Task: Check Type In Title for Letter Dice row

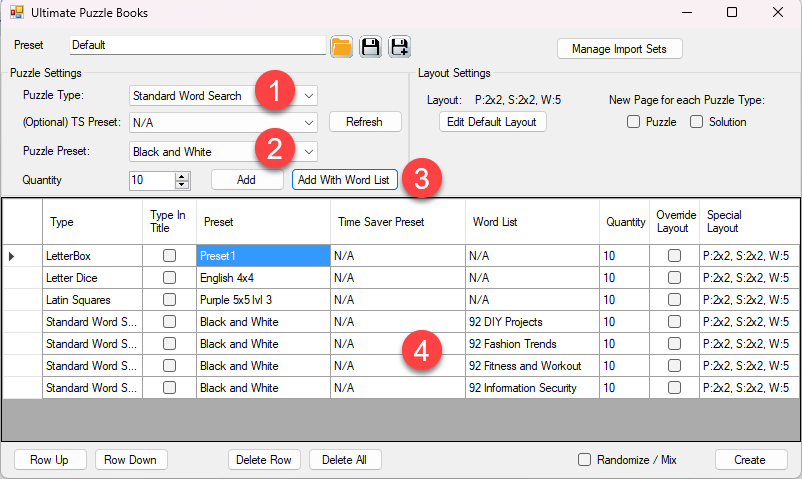Action: 169,278
